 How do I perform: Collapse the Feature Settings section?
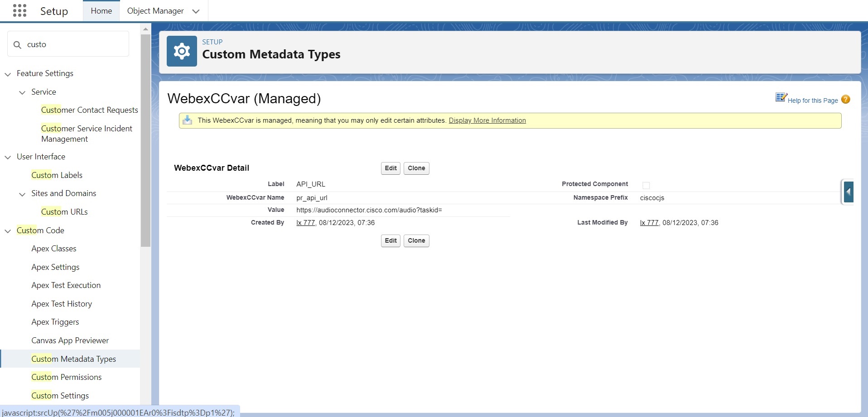pyautogui.click(x=8, y=74)
